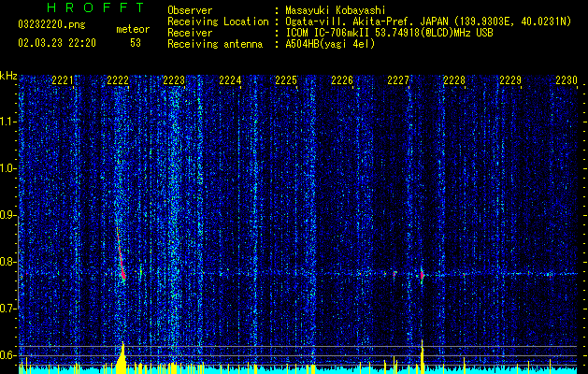Click the Receiving Location label
The width and height of the screenshot is (588, 374).
tap(218, 22)
